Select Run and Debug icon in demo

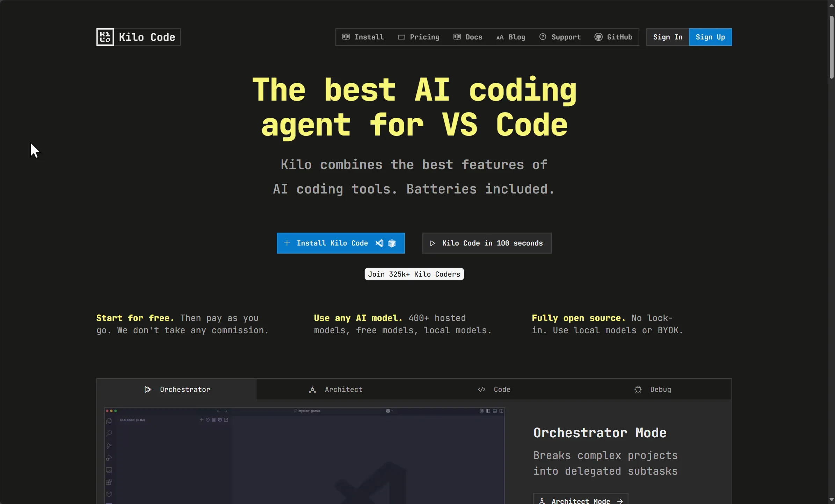pos(109,458)
